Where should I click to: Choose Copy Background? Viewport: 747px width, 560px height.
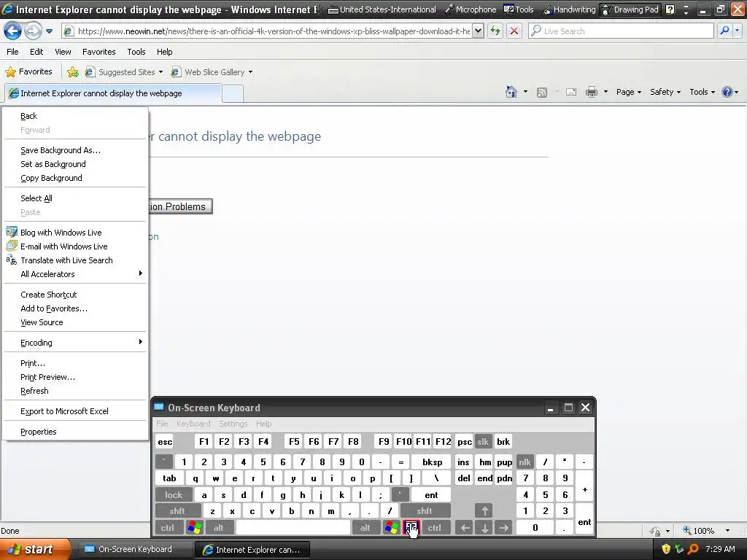pos(75,178)
